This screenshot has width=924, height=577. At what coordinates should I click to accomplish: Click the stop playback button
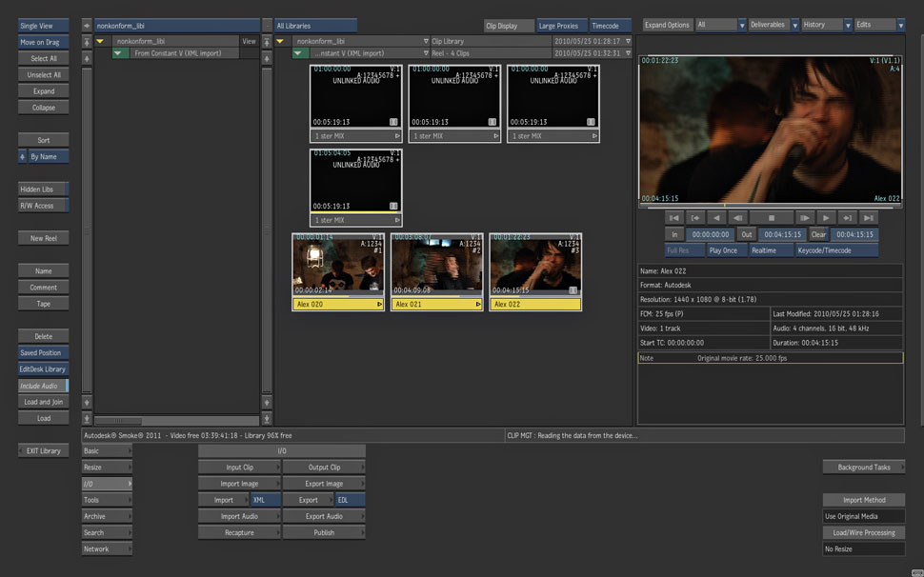[770, 218]
